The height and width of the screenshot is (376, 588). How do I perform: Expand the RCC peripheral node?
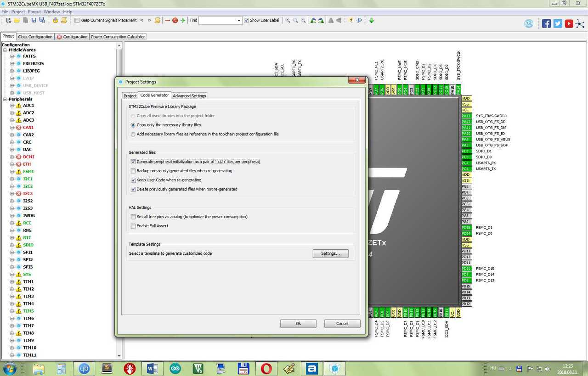point(12,223)
